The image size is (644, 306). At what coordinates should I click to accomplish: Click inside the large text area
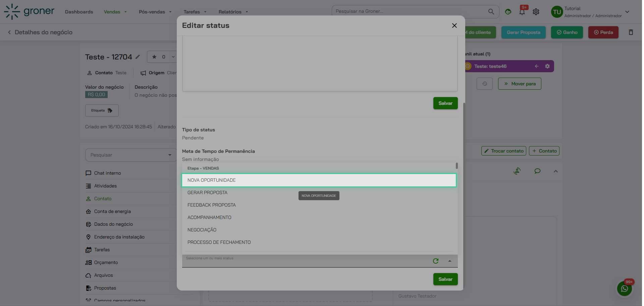click(x=320, y=63)
